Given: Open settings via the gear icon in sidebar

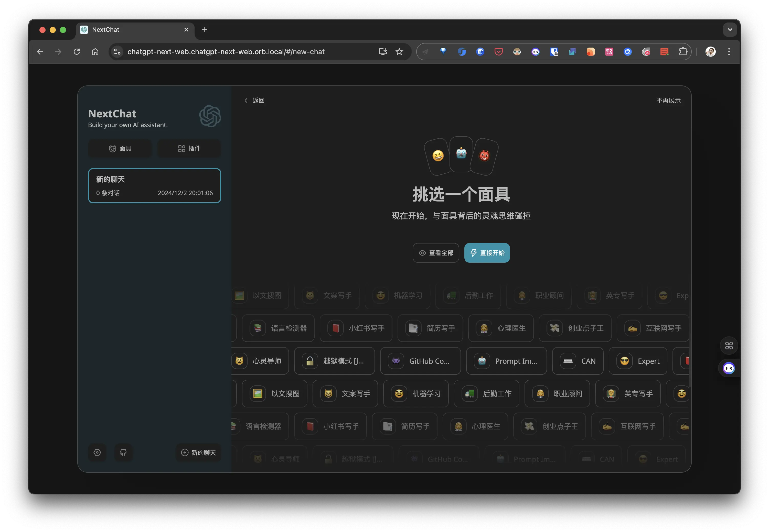Looking at the screenshot, I should point(97,452).
